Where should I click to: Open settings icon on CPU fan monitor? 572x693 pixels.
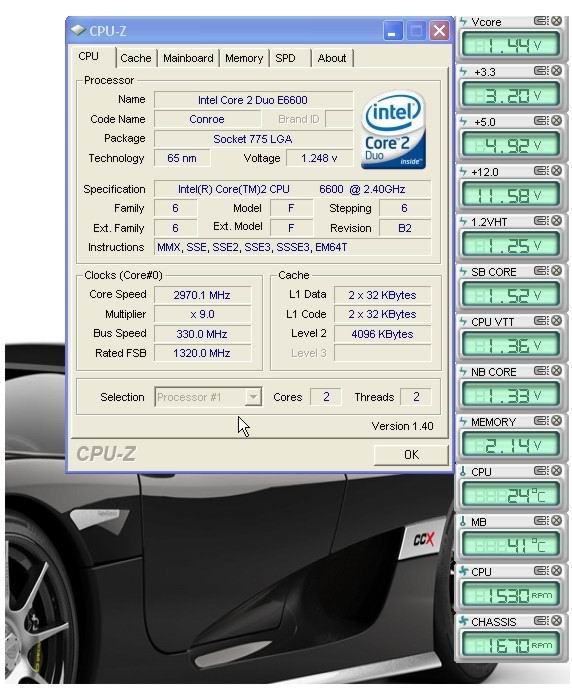point(541,571)
